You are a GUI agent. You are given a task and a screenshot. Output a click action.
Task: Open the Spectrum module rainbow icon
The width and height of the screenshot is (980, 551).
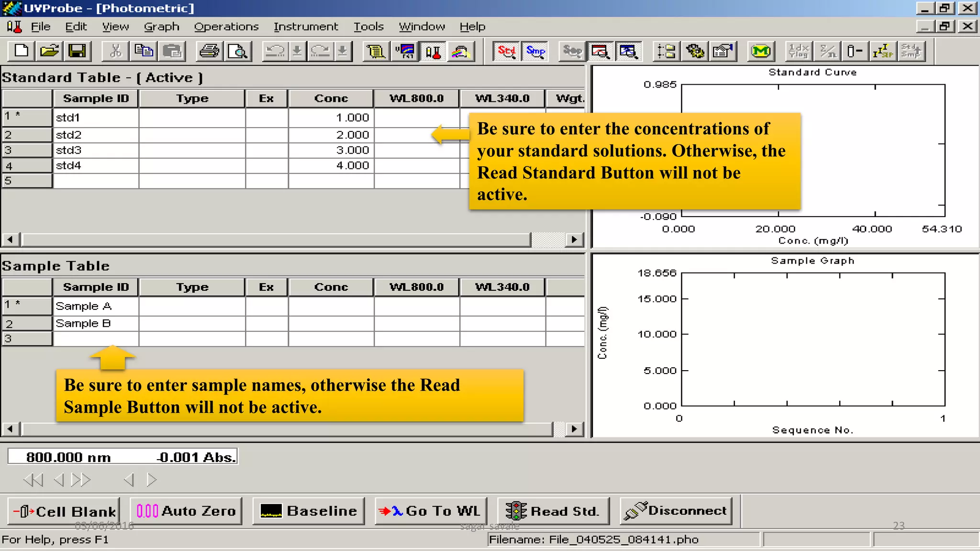click(461, 51)
